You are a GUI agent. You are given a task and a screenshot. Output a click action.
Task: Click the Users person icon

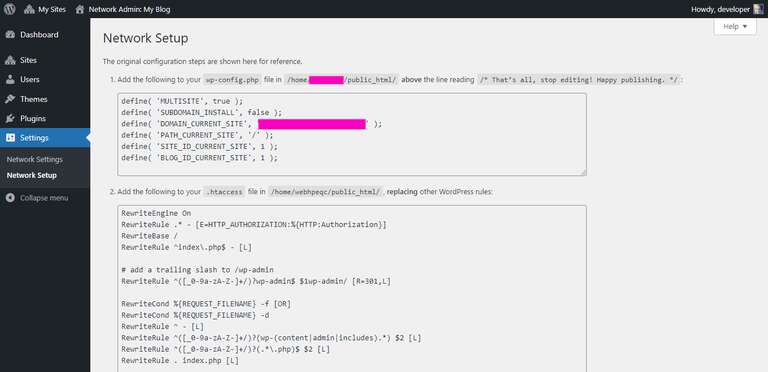coord(10,79)
